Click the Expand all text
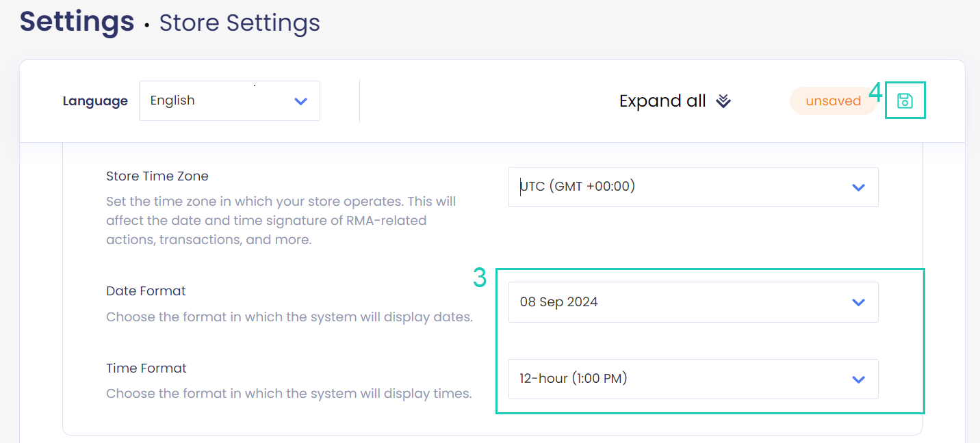This screenshot has width=980, height=443. point(662,101)
